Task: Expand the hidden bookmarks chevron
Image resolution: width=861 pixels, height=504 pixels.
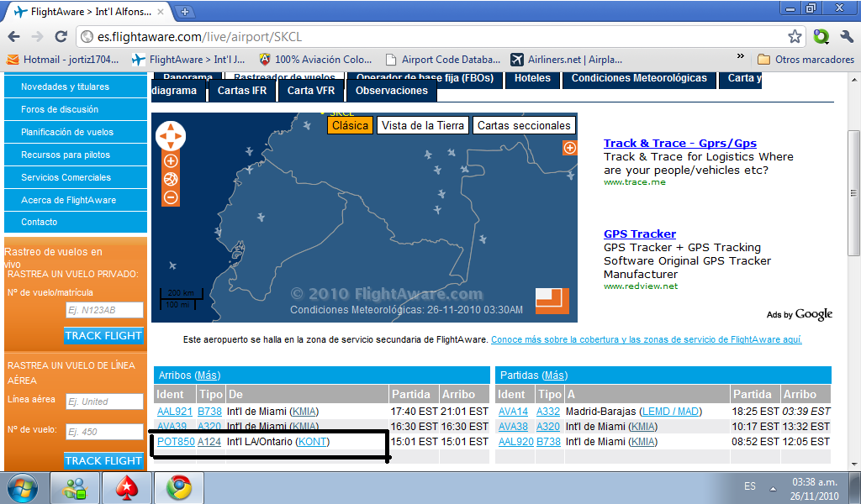Action: [741, 58]
